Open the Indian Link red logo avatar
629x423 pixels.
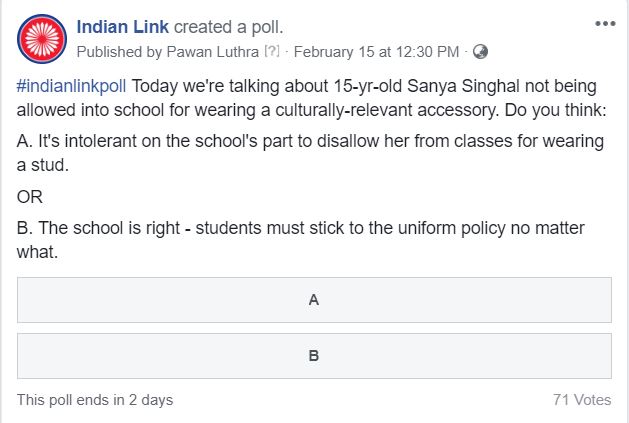pos(42,39)
